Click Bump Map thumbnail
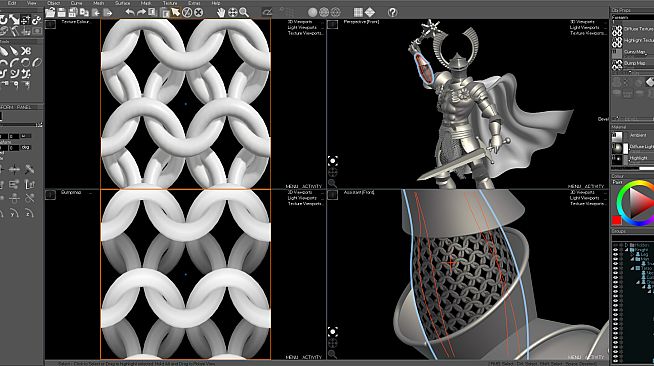The width and height of the screenshot is (654, 366). [x=617, y=65]
